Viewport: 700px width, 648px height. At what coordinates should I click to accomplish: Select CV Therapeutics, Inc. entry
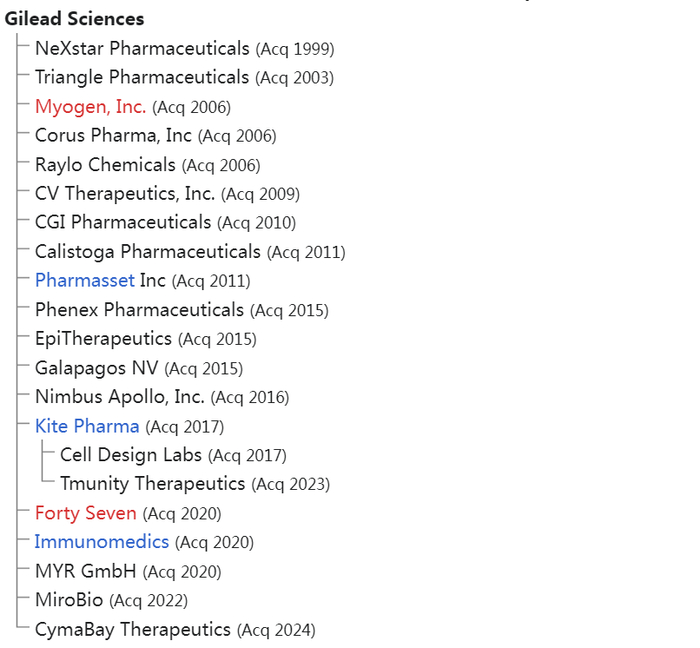coord(125,194)
